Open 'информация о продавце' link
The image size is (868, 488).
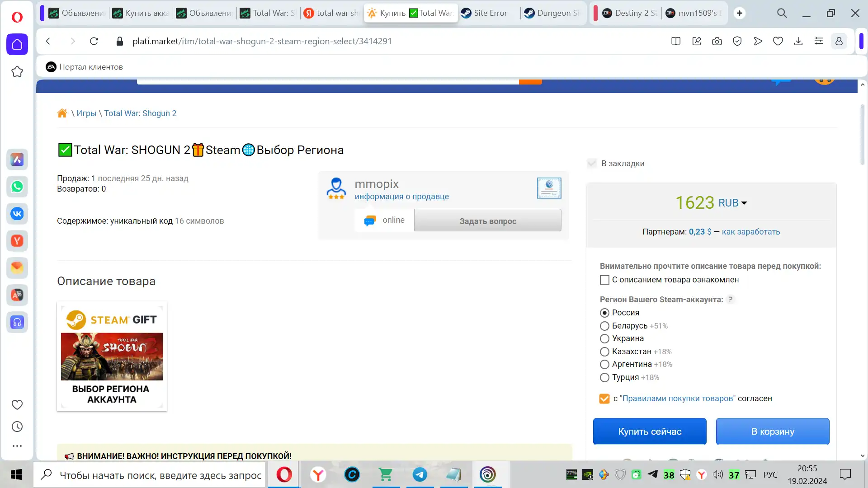click(x=401, y=197)
